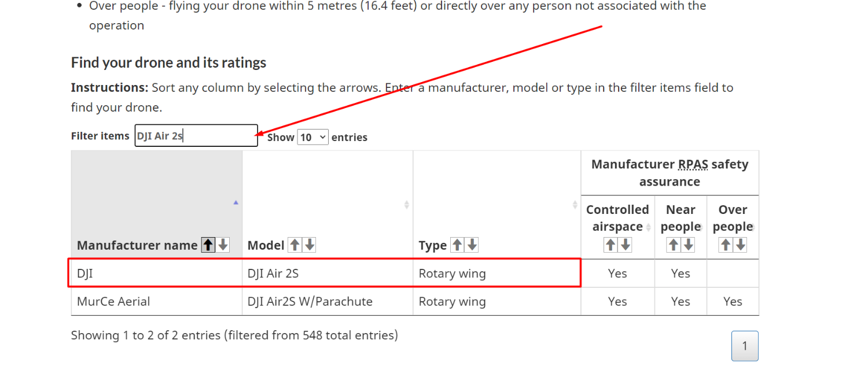Screen dimensions: 868x366
Task: Click the sort chevron above the Type header
Action: coord(575,204)
